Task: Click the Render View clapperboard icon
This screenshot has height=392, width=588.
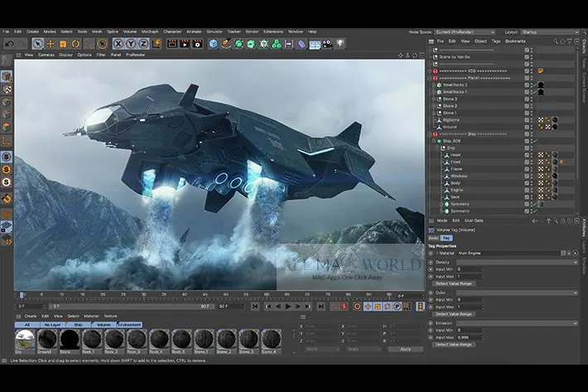Action: point(172,44)
